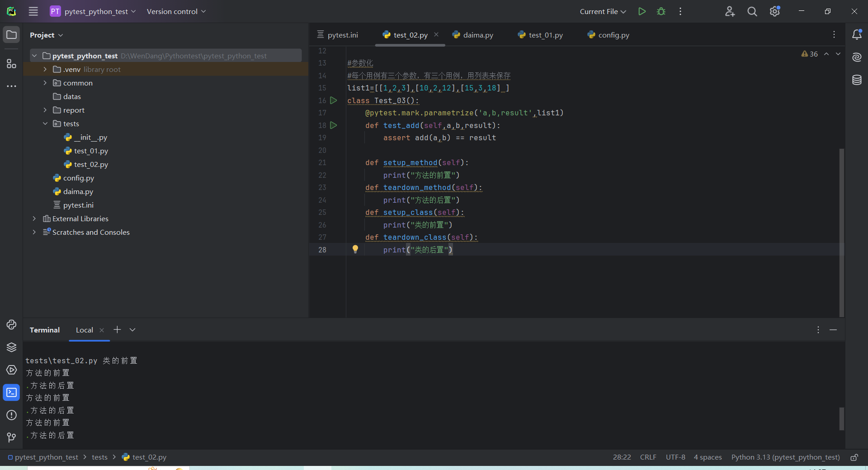This screenshot has height=470, width=868.
Task: Add a new terminal tab
Action: pos(117,330)
